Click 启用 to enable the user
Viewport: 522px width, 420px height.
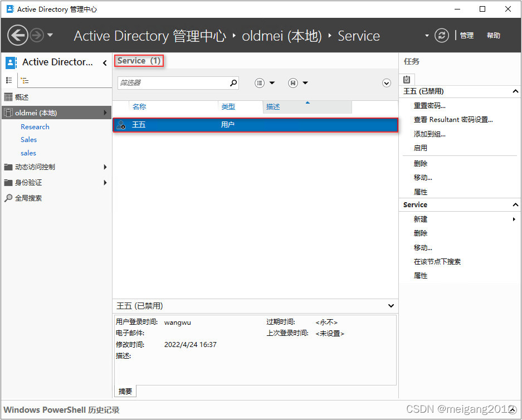421,148
